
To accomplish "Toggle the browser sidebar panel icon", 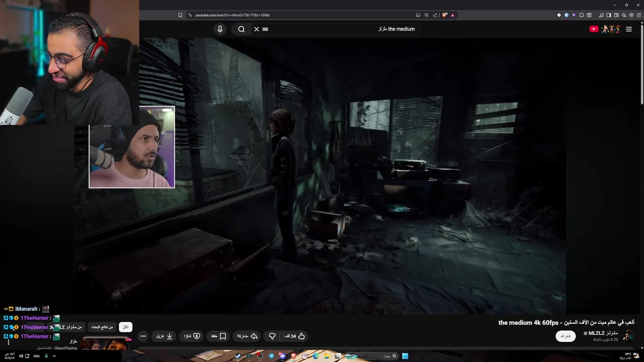I will pyautogui.click(x=609, y=15).
